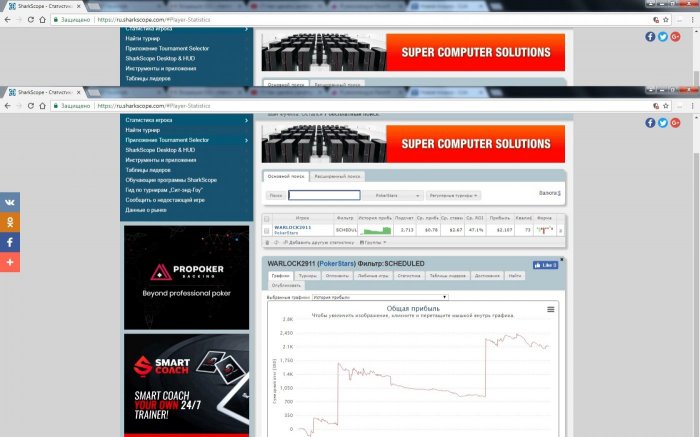Open the PokerStars network dropdown
This screenshot has height=437, width=700.
coord(393,196)
